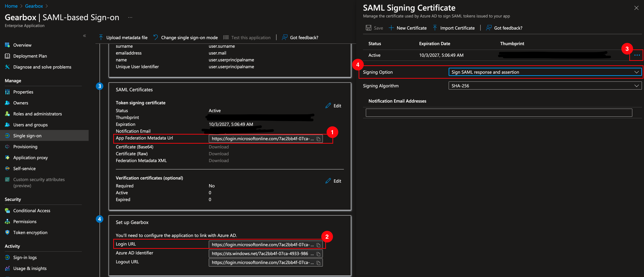The image size is (644, 277).
Task: Click the Properties sidebar icon
Action: tap(7, 92)
